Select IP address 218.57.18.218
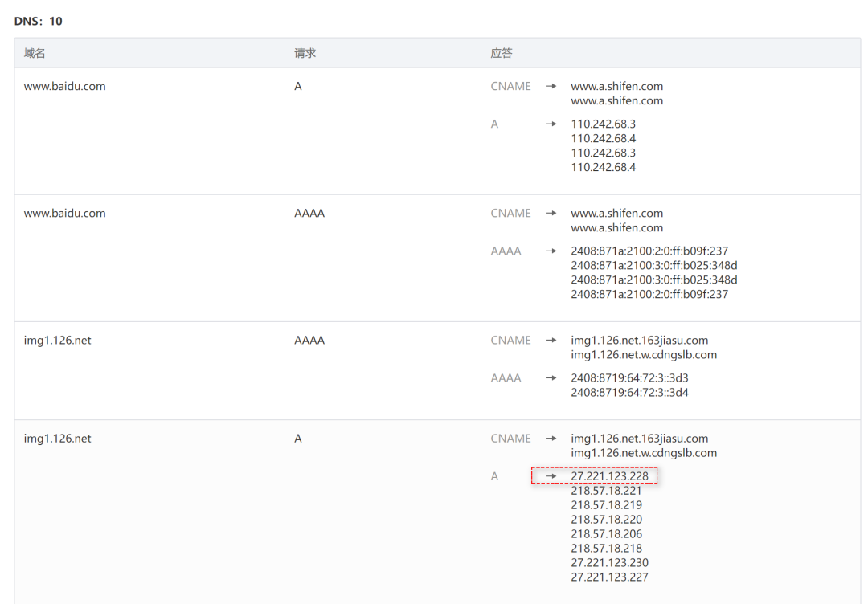Image resolution: width=868 pixels, height=604 pixels. coord(606,549)
